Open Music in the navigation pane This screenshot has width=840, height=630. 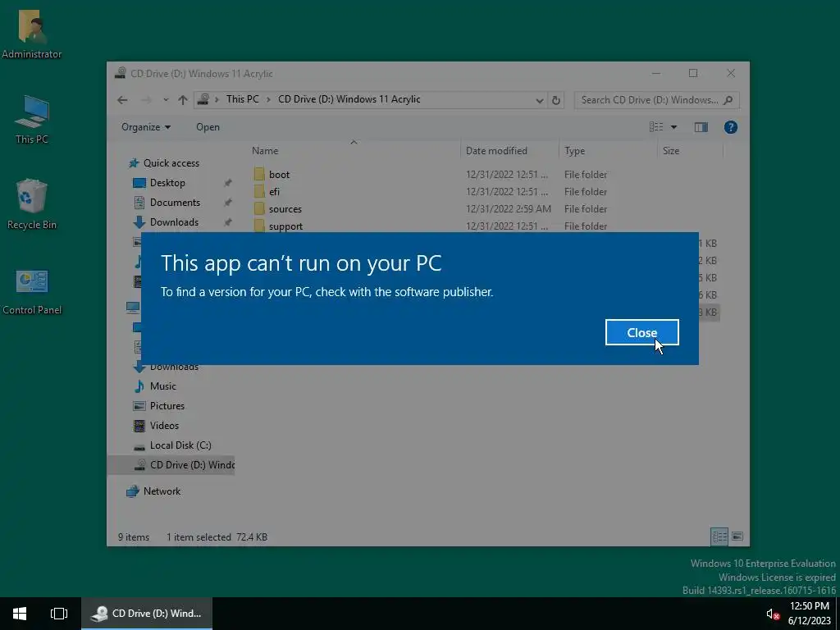pyautogui.click(x=154, y=386)
